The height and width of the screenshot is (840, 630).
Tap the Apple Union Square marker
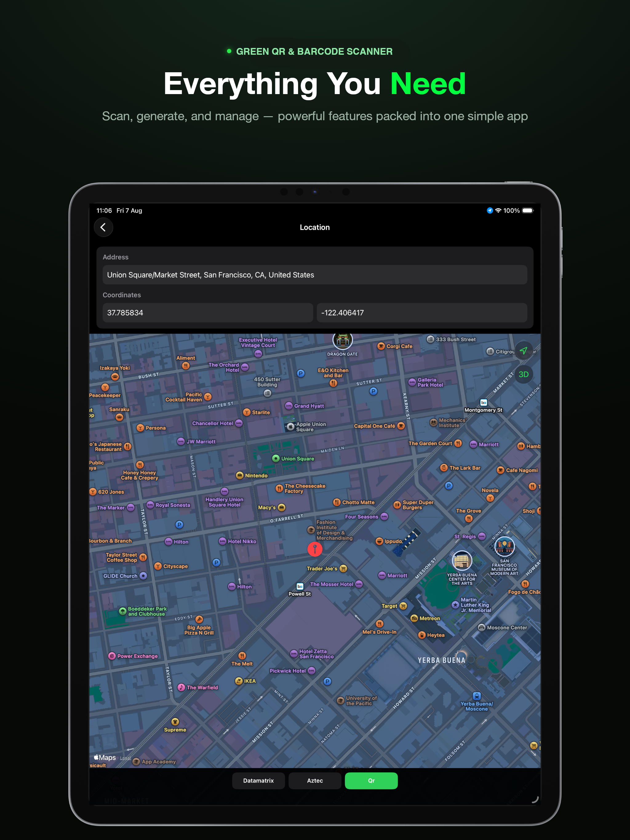[291, 427]
